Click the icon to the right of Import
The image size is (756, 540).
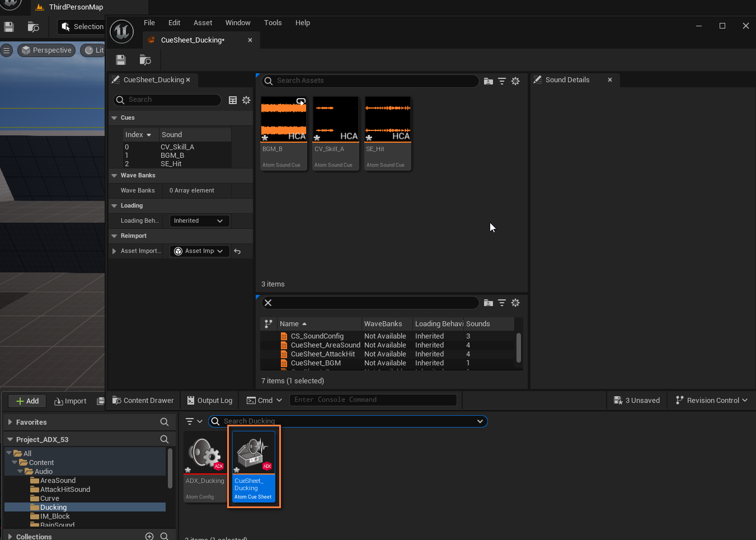coord(101,401)
